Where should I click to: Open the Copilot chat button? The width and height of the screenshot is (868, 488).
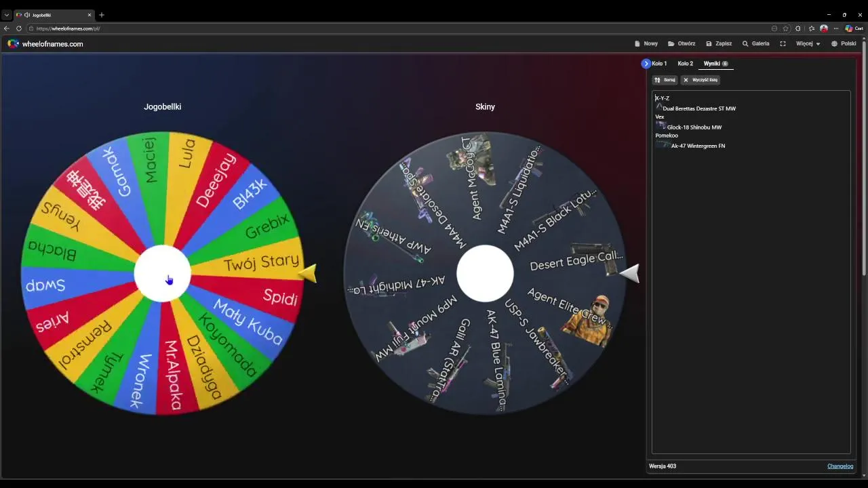coord(854,28)
